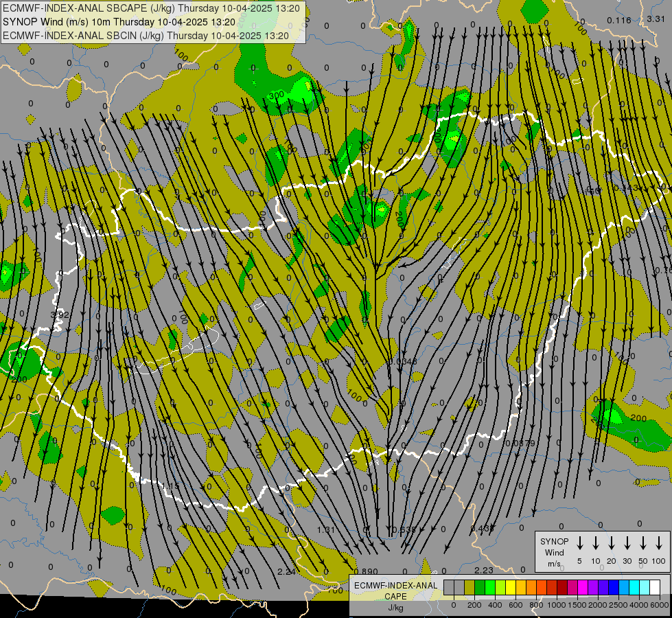The width and height of the screenshot is (672, 618).
Task: Click the '4000' tick on the color scale
Action: click(x=639, y=605)
